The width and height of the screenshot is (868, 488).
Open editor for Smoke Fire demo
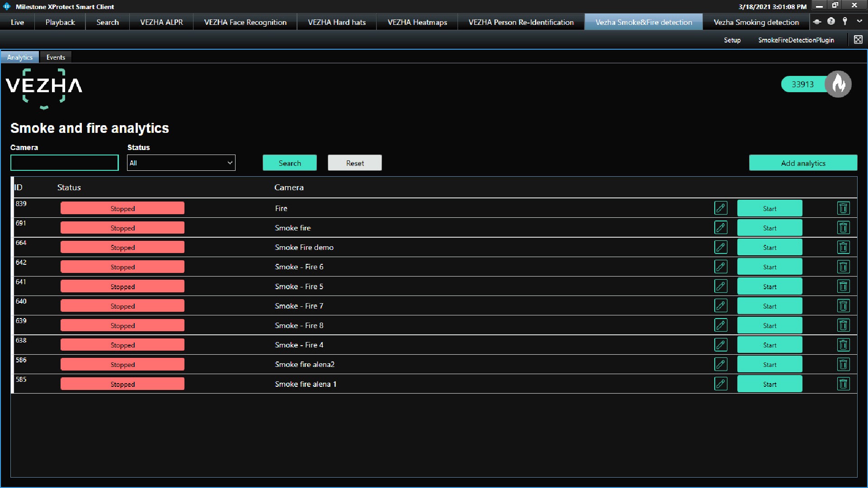(721, 247)
